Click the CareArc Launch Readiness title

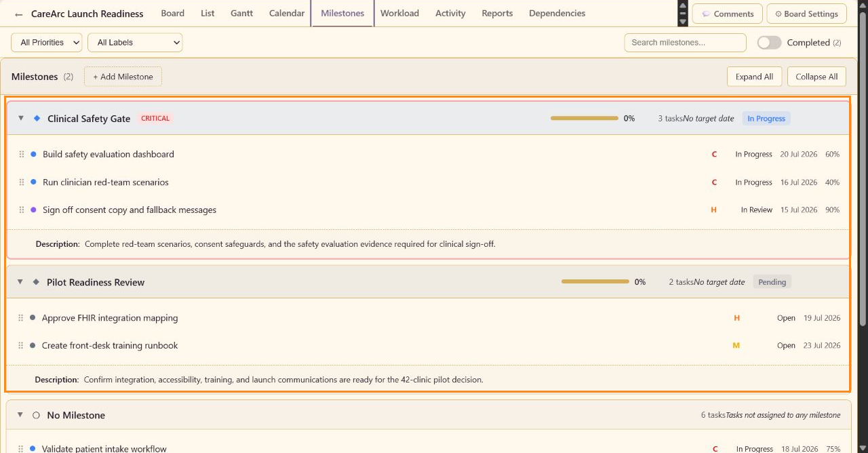(x=87, y=14)
